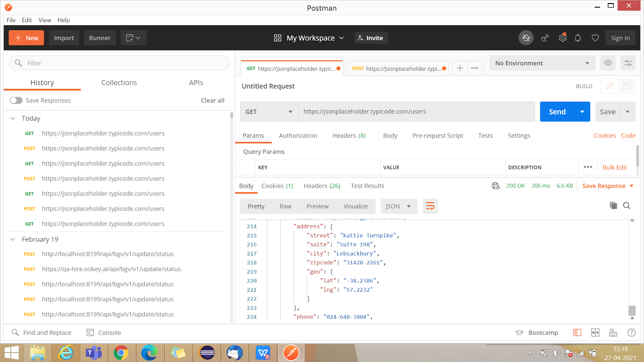Toggle sidebar layout icon in status bar
Image resolution: width=644 pixels, height=362 pixels.
tap(577, 333)
